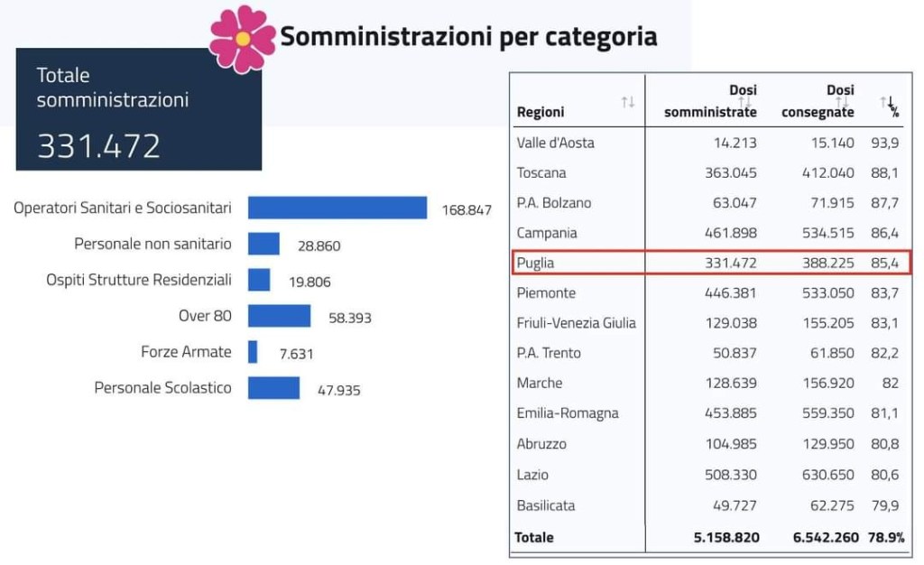Select the Lazio table row
The height and width of the screenshot is (565, 924).
[710, 475]
